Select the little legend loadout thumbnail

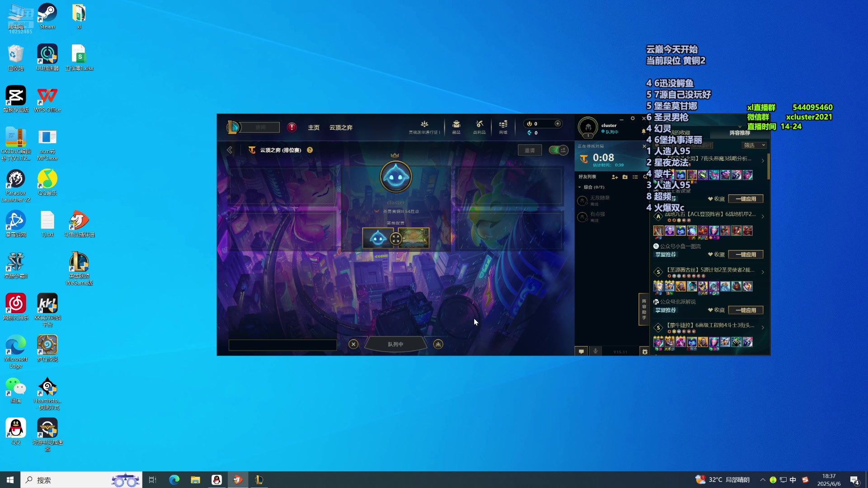coord(377,238)
